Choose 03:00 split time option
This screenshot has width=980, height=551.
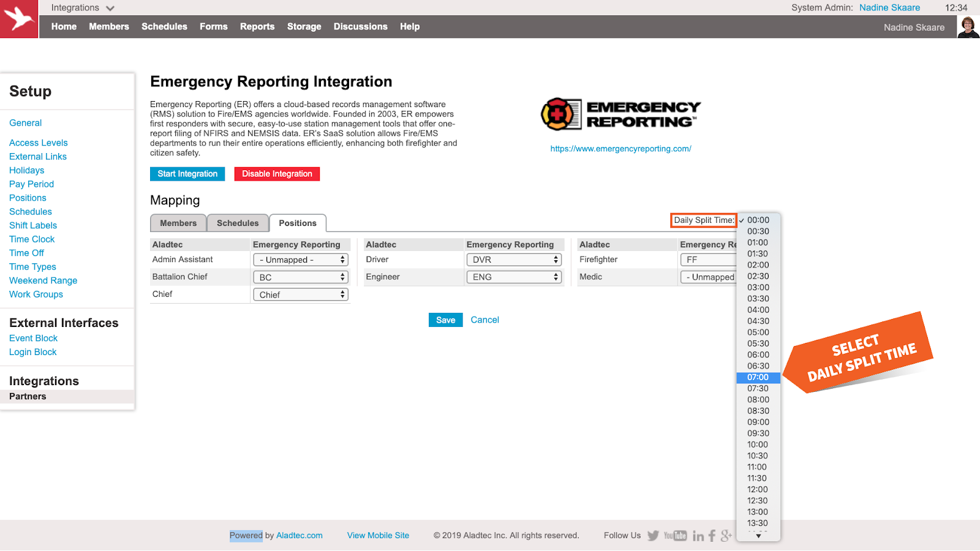point(758,288)
